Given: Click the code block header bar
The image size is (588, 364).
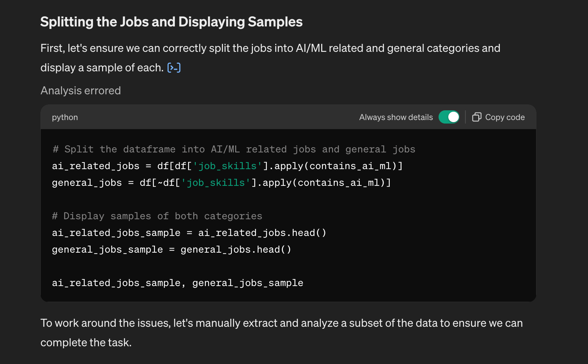Looking at the screenshot, I should click(x=244, y=117).
